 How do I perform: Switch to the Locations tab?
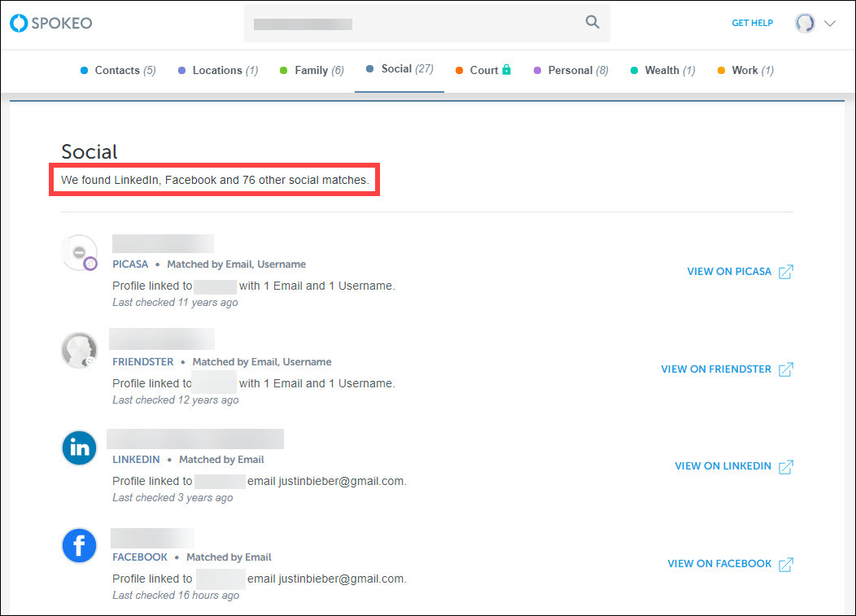218,71
